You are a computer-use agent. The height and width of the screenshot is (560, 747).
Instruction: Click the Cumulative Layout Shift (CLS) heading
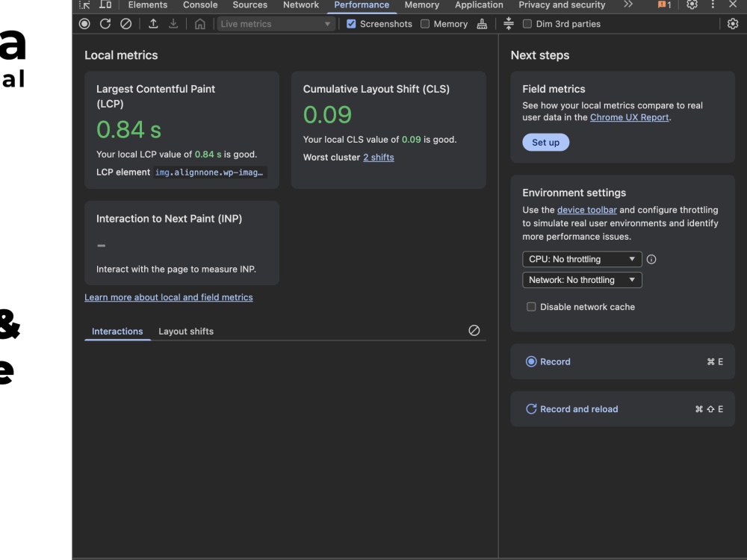(376, 89)
